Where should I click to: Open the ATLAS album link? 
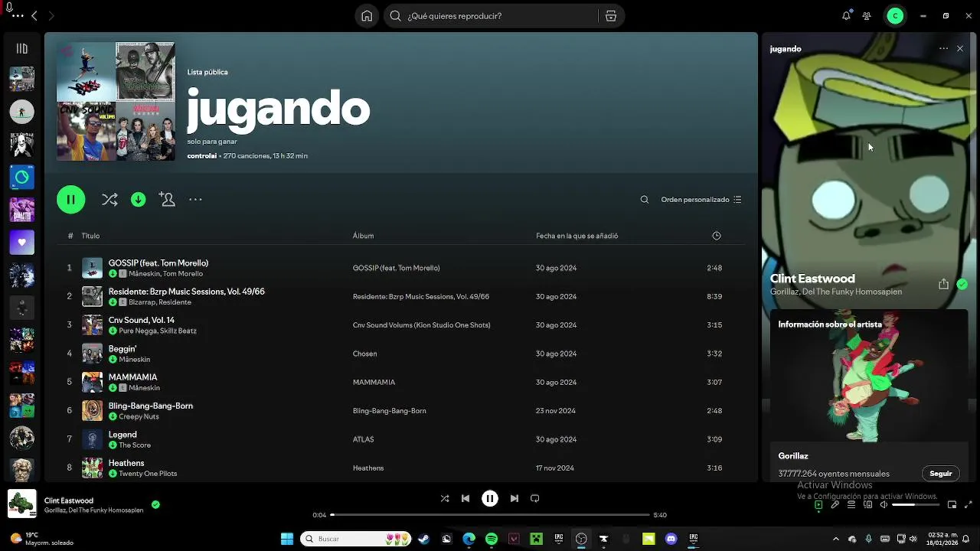[x=363, y=439]
